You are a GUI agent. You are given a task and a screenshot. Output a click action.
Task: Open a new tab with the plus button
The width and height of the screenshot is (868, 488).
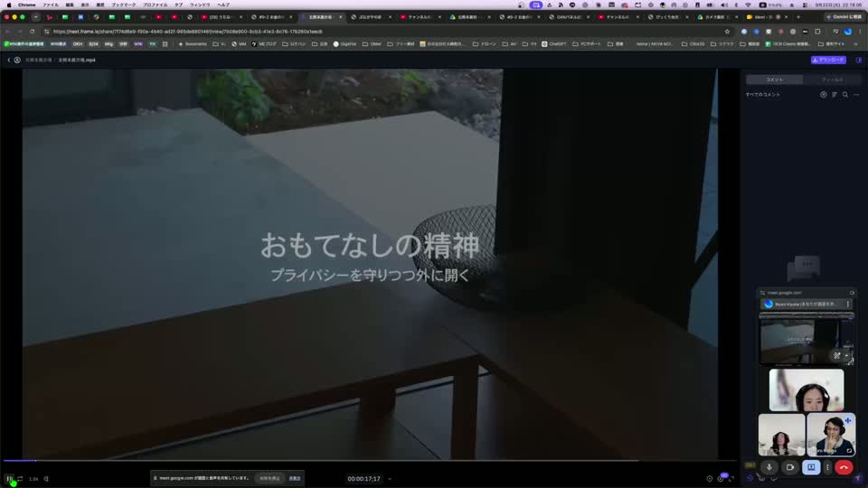797,17
